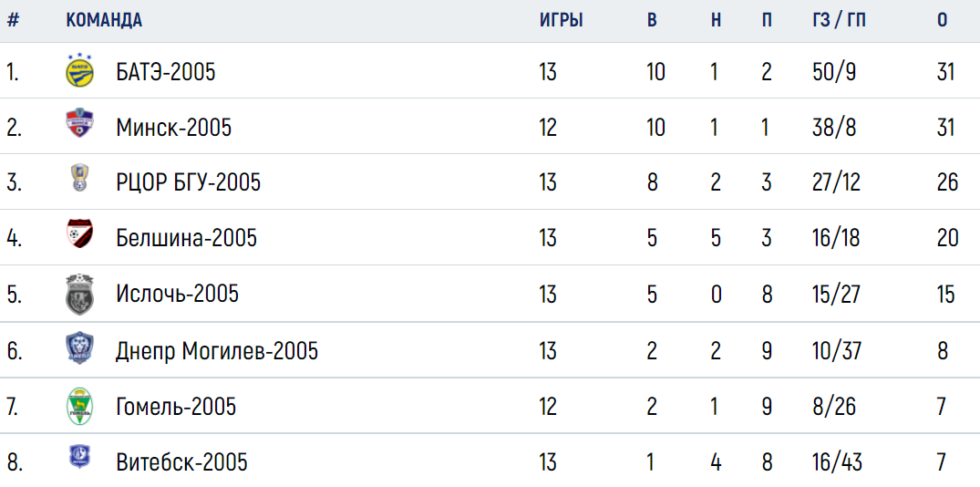Click the Белшина-2005 shield logo
The width and height of the screenshot is (980, 487).
coord(80,234)
